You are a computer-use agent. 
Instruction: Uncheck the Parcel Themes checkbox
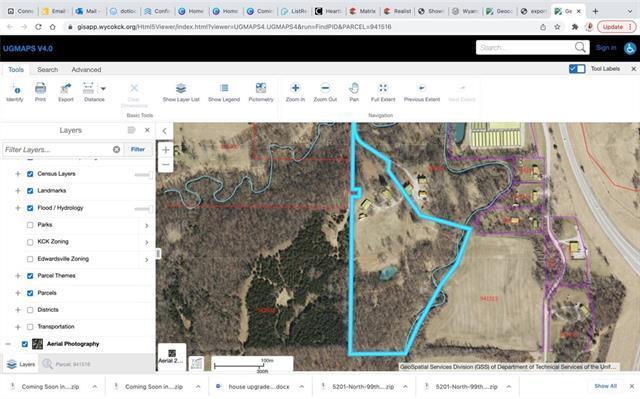coord(30,276)
